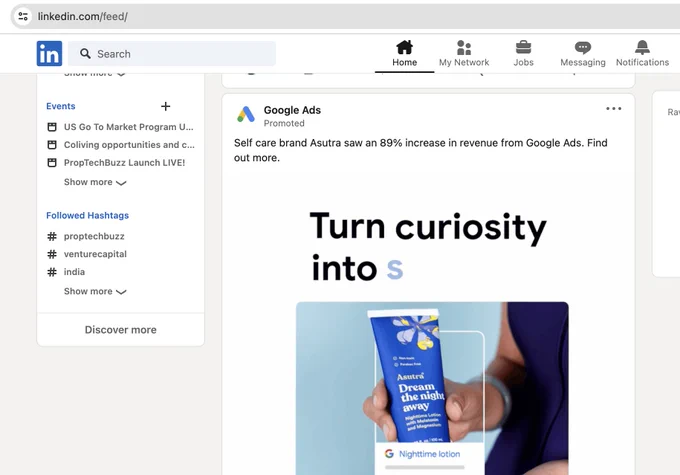Click calendar icon beside PropTechBuzz Launch LIVE!

[52, 162]
